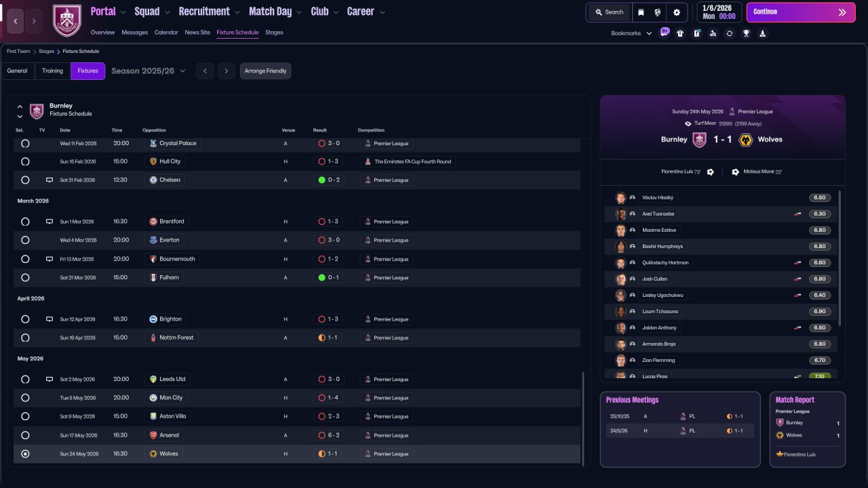Click the tactics board icon in the bookmarks bar
The width and height of the screenshot is (868, 488).
tap(696, 33)
